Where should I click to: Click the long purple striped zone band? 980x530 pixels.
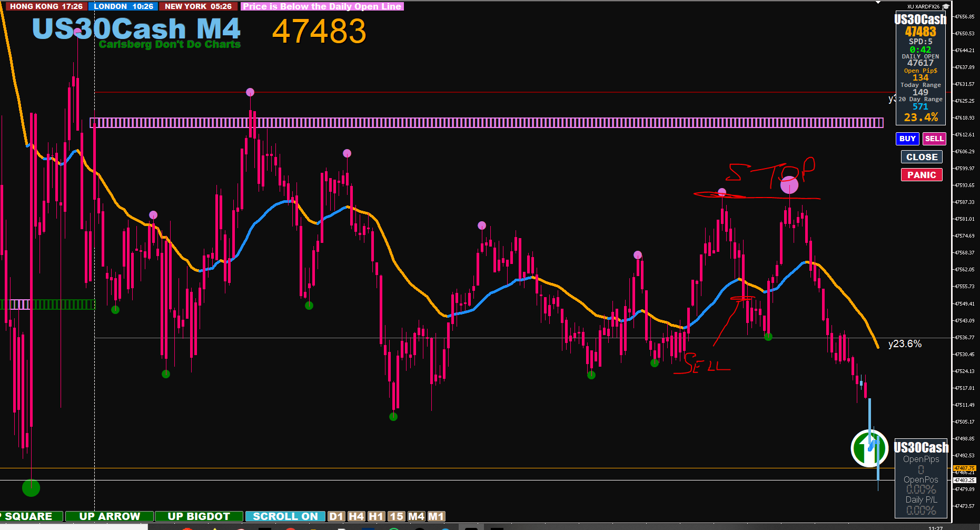coord(487,123)
